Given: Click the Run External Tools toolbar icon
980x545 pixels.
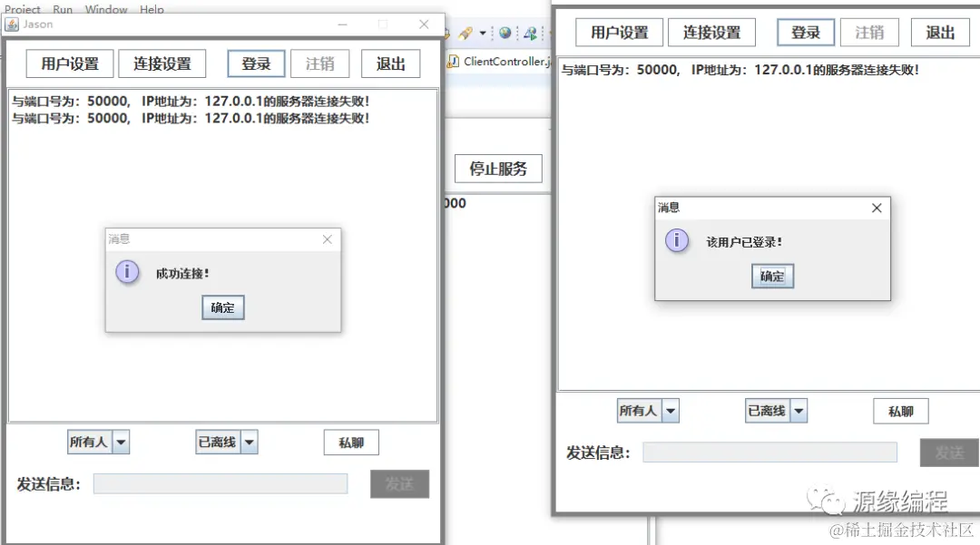Looking at the screenshot, I should click(530, 34).
